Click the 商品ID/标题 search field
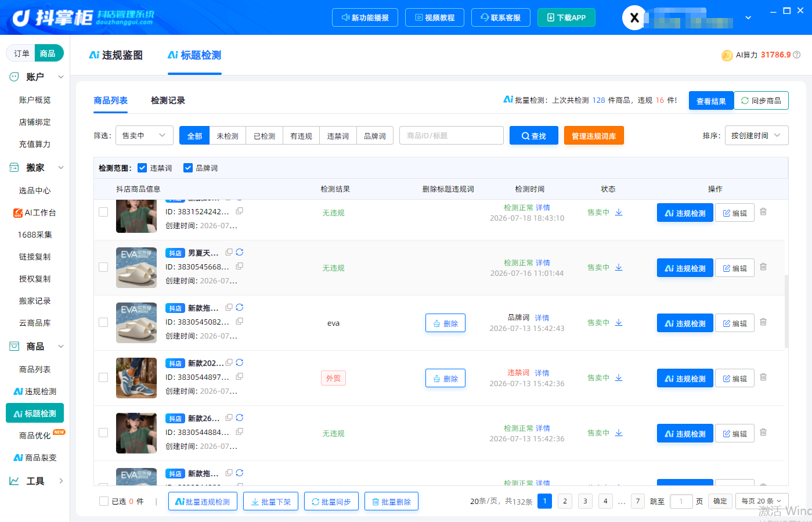The height and width of the screenshot is (522, 812). tap(452, 135)
